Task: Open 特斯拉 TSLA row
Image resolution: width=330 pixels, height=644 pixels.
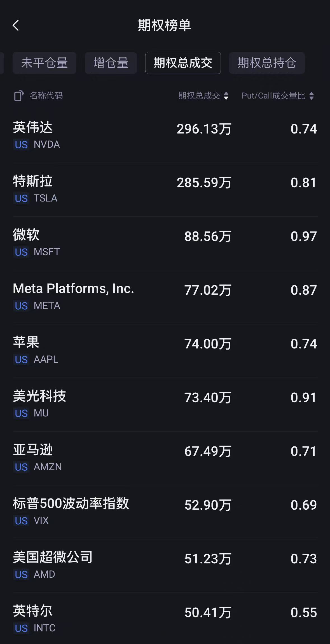Action: tap(165, 189)
